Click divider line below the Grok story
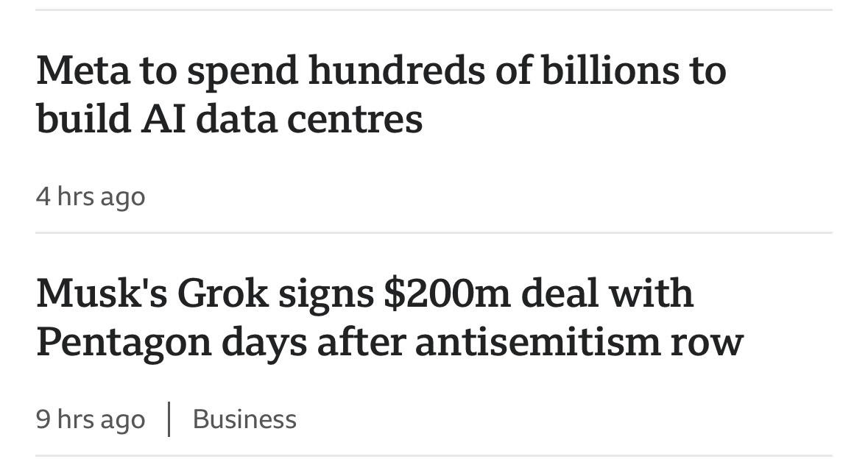The height and width of the screenshot is (473, 868). coord(434,456)
